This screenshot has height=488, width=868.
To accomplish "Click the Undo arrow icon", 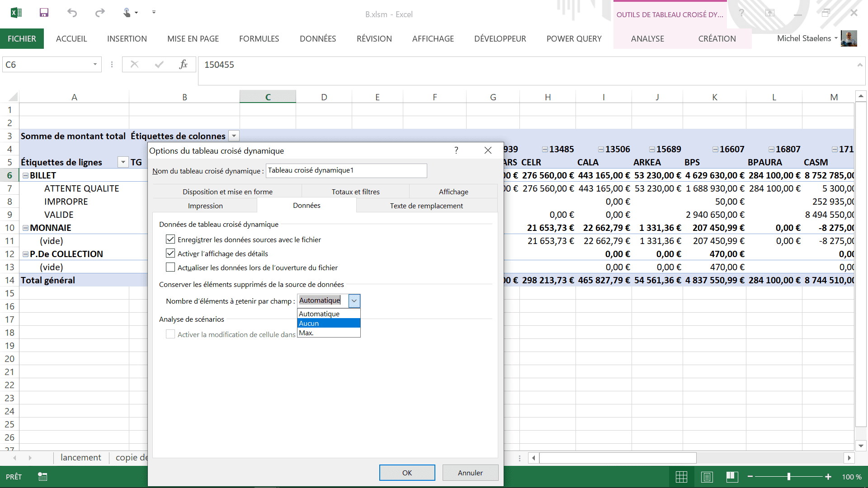I will [x=72, y=13].
